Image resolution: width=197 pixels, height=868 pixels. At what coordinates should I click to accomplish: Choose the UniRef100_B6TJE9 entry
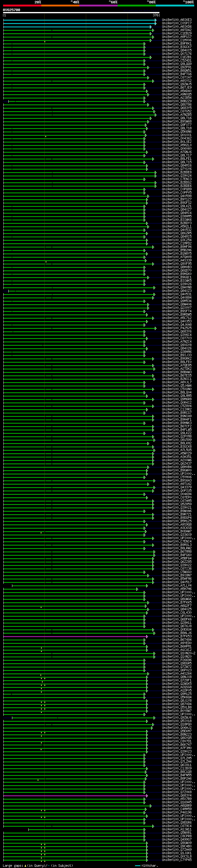tap(177, 88)
